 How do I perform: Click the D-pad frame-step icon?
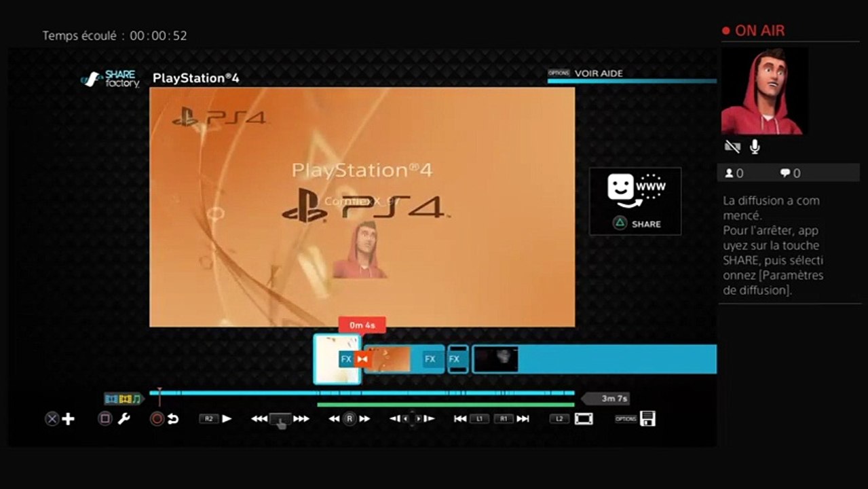coord(412,419)
